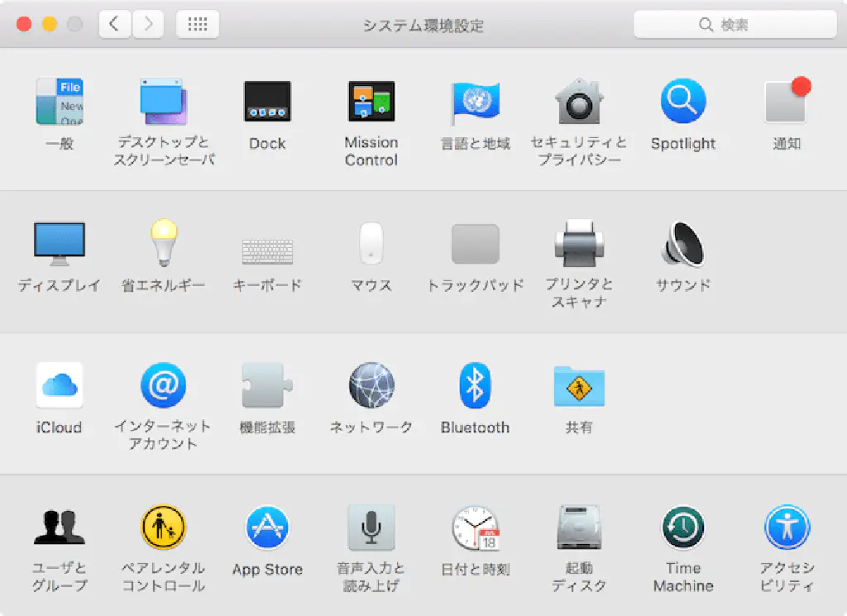
Task: Open the Dock preferences pane
Action: coord(267,103)
